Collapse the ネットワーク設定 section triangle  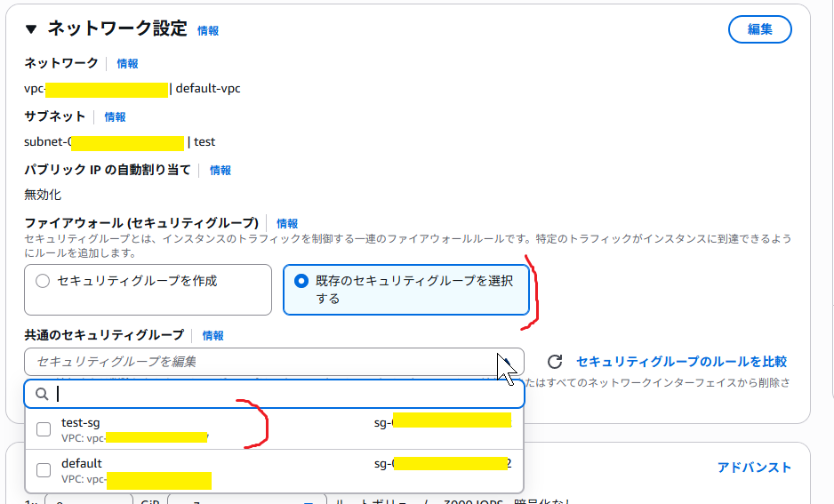tap(32, 29)
